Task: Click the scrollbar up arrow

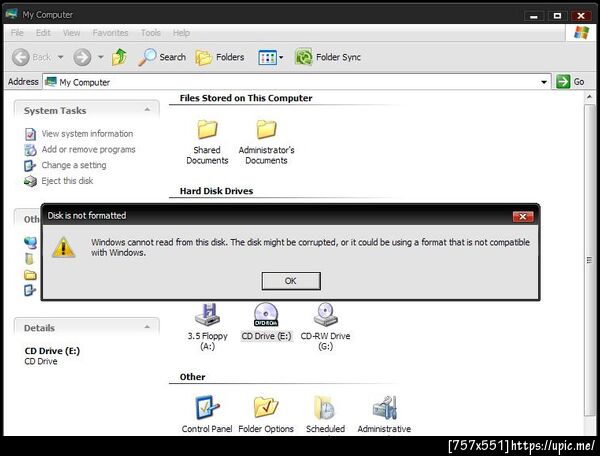Action: point(589,97)
